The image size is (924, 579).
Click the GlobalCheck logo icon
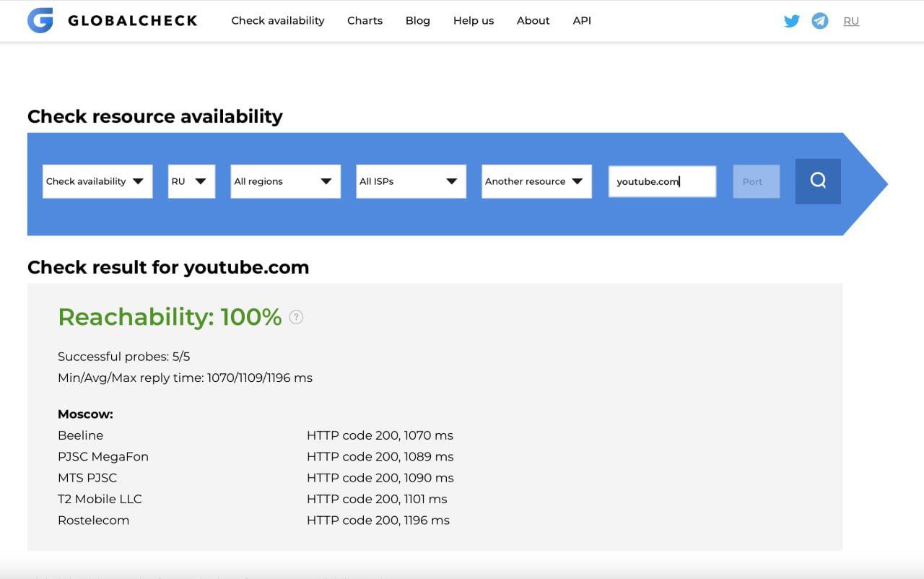[40, 20]
